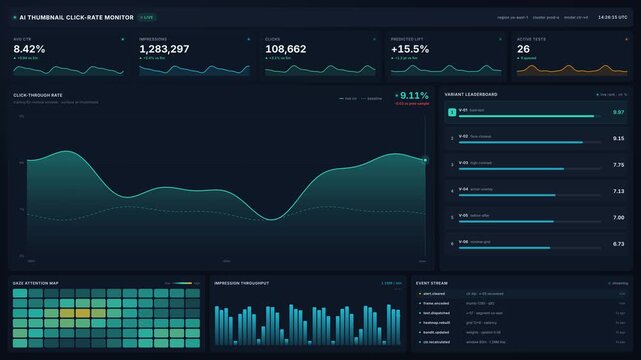The image size is (641, 360).
Task: Click the 6.73 score for V-06
Action: (x=619, y=244)
